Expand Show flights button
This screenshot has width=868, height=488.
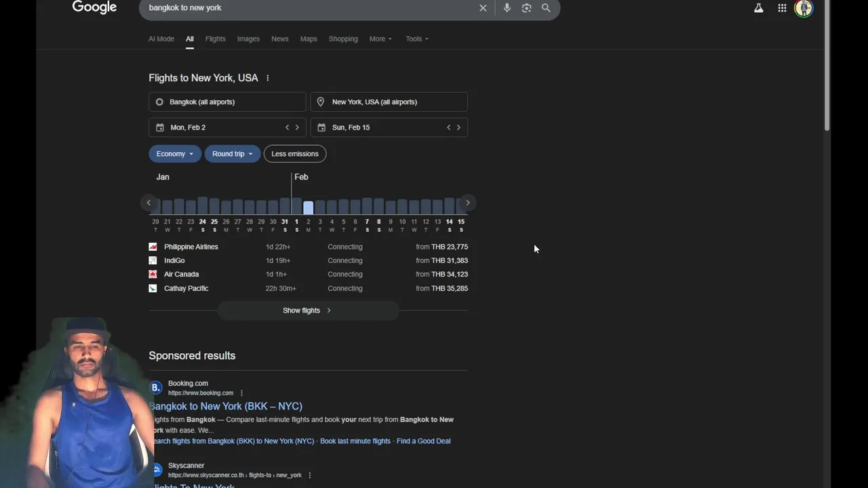[x=308, y=310]
